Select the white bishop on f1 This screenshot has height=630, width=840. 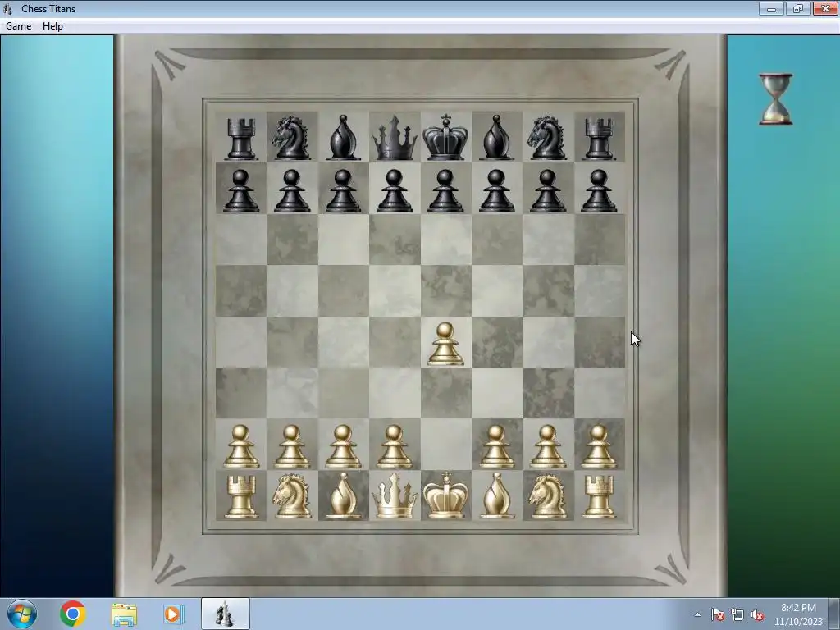click(496, 496)
